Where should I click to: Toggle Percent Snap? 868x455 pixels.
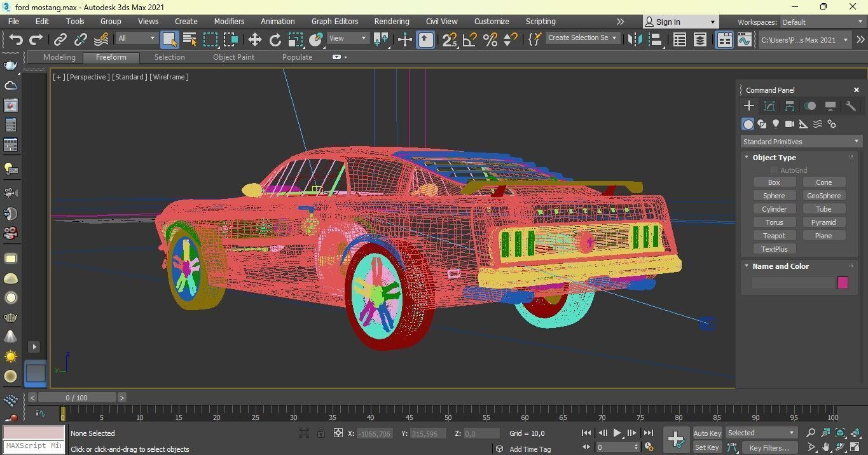490,39
